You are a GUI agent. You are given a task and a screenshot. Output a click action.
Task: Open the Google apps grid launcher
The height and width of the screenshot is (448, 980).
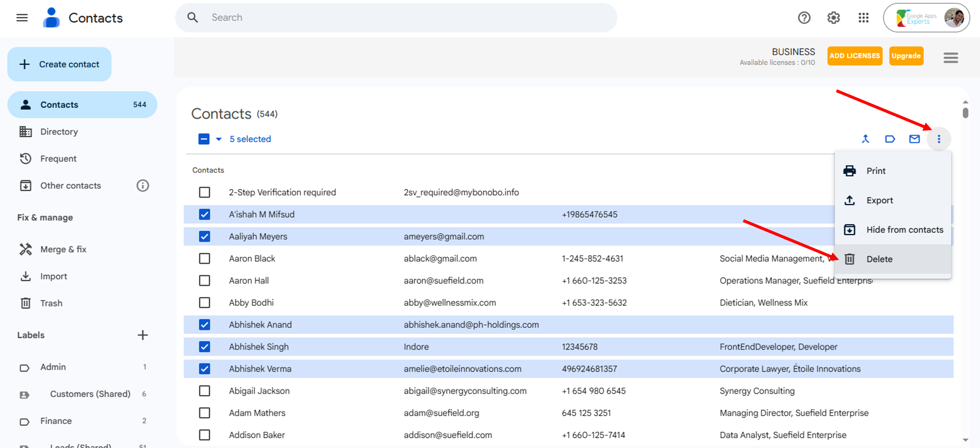click(863, 18)
